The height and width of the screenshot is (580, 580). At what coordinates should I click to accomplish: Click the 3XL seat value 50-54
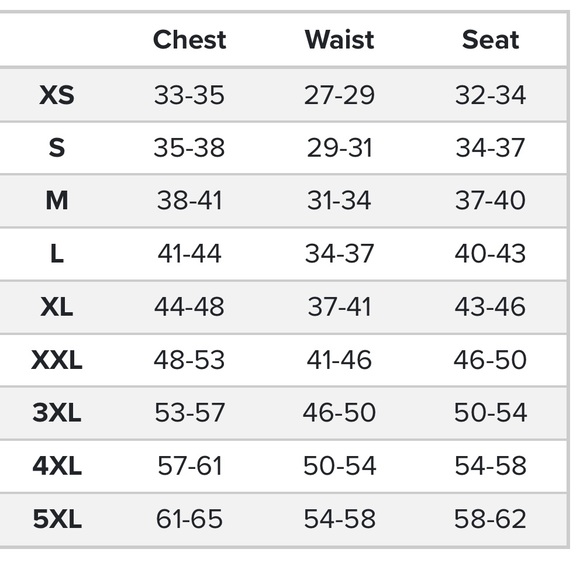pyautogui.click(x=490, y=412)
